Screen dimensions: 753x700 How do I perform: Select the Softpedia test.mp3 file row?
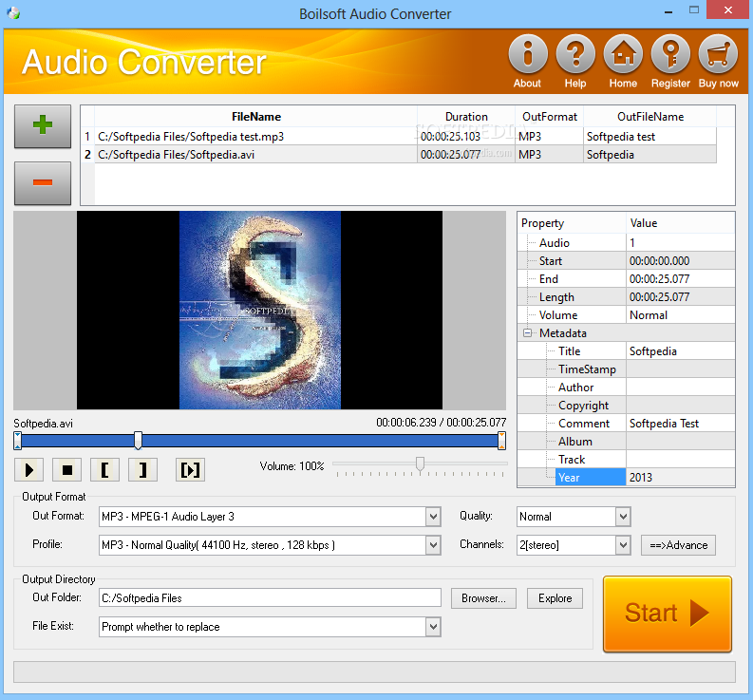coord(399,137)
